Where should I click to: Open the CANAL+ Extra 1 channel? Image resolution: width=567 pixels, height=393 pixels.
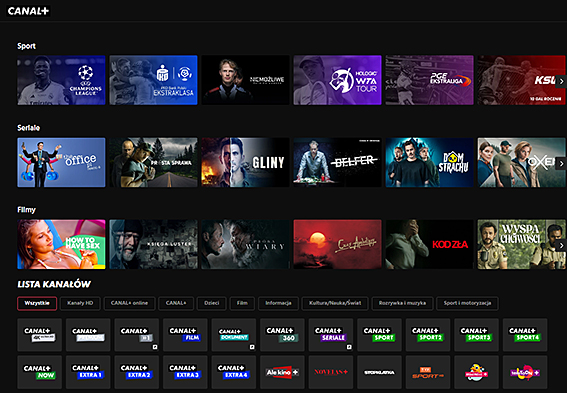tap(88, 372)
